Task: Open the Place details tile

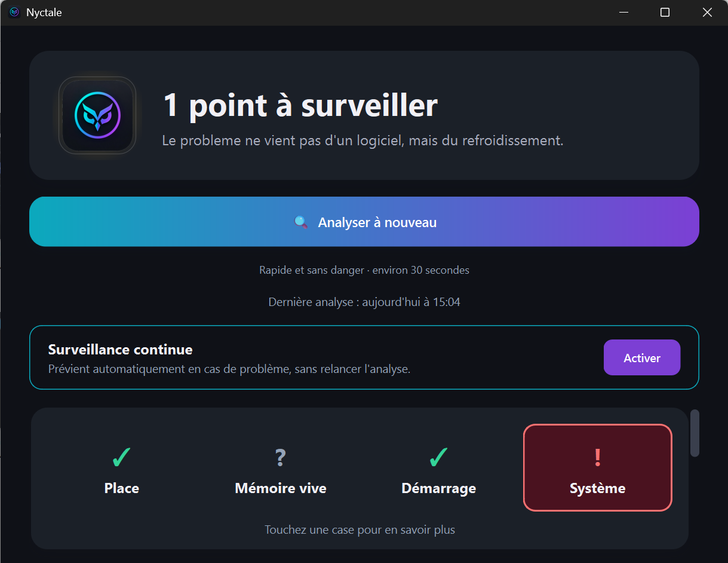Action: click(122, 467)
